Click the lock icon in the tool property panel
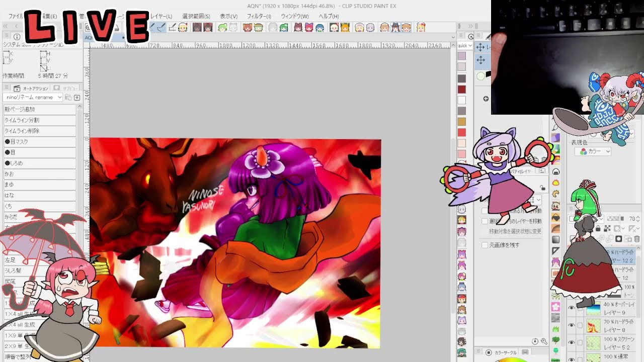This screenshot has height=362, width=644. pos(542,188)
